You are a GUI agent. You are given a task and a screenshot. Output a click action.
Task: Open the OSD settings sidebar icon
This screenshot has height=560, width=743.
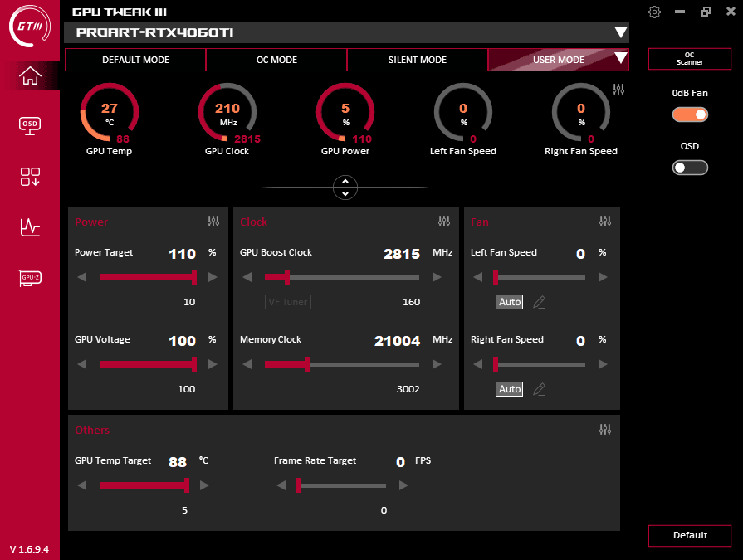point(30,126)
